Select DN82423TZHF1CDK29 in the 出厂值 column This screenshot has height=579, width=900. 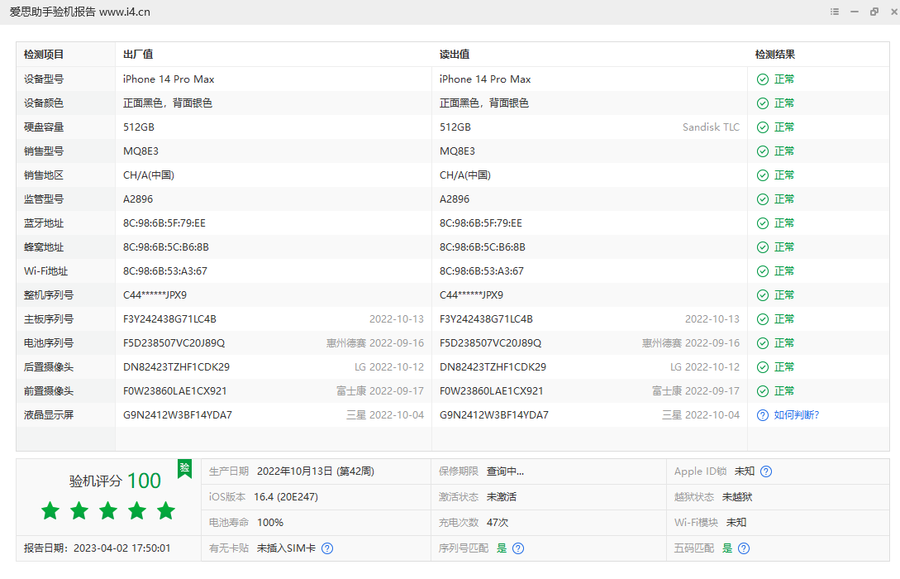[176, 367]
